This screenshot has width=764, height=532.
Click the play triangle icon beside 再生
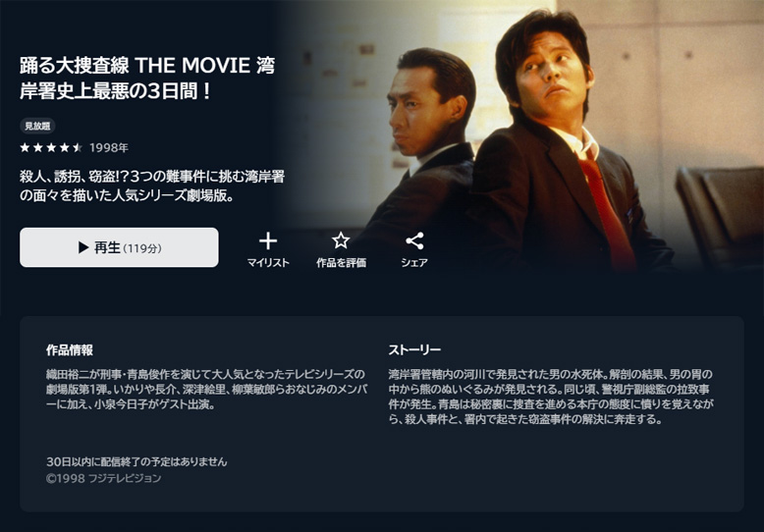tap(83, 247)
